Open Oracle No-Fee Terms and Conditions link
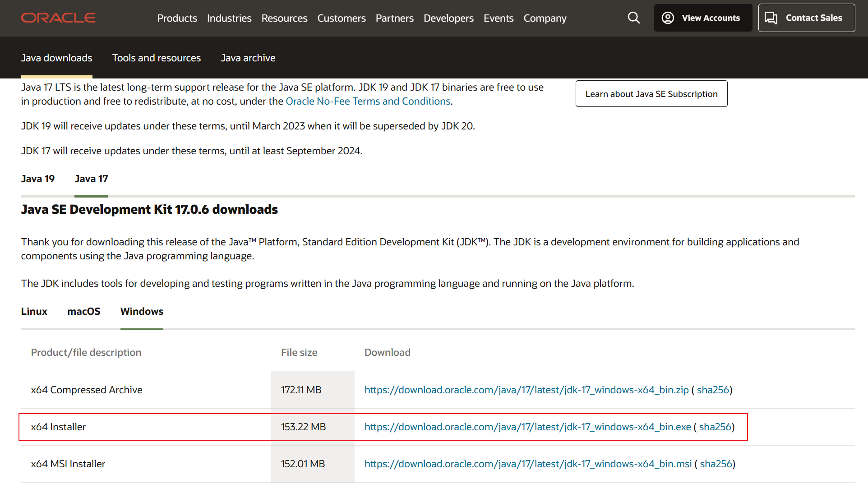Image resolution: width=868 pixels, height=502 pixels. tap(368, 101)
